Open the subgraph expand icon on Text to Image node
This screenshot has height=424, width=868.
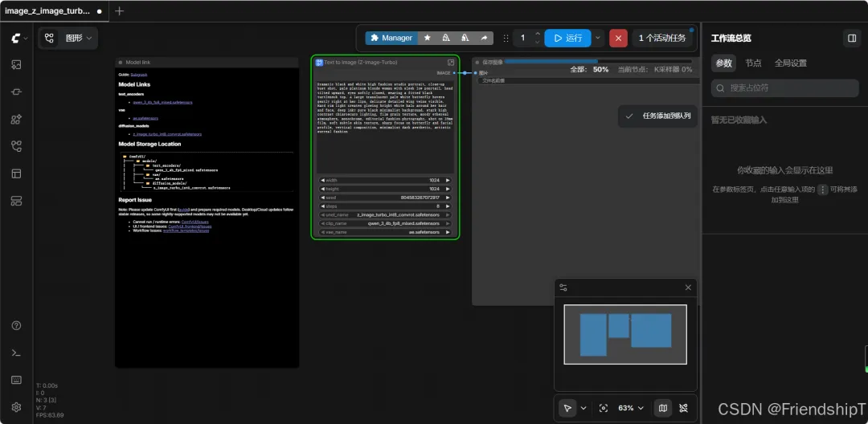451,63
